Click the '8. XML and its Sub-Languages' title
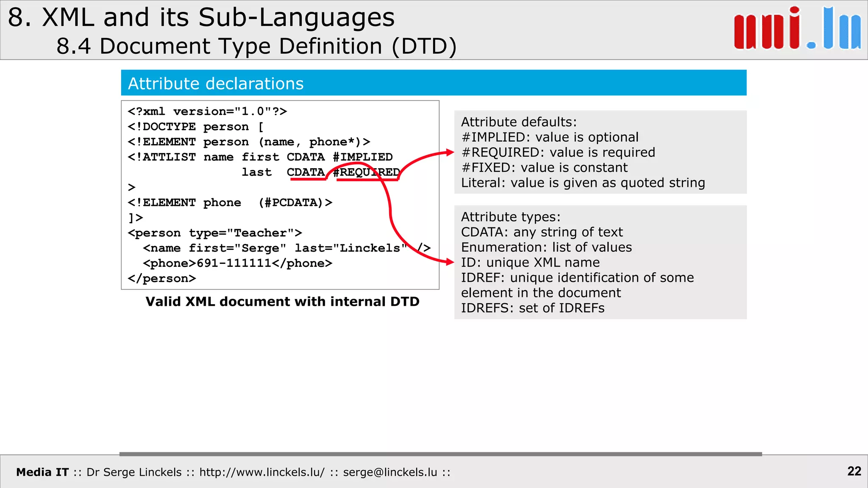The width and height of the screenshot is (868, 488). pyautogui.click(x=201, y=17)
